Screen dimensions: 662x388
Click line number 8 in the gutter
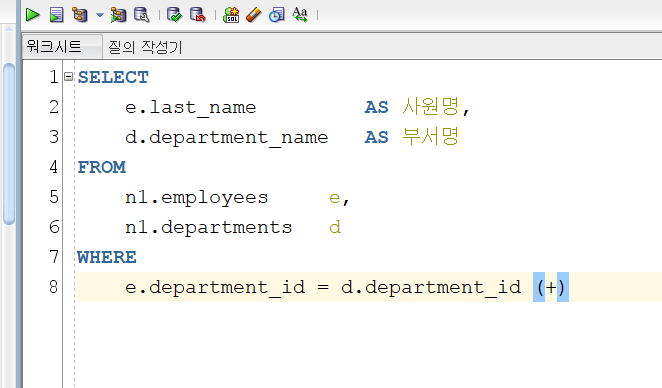click(54, 287)
